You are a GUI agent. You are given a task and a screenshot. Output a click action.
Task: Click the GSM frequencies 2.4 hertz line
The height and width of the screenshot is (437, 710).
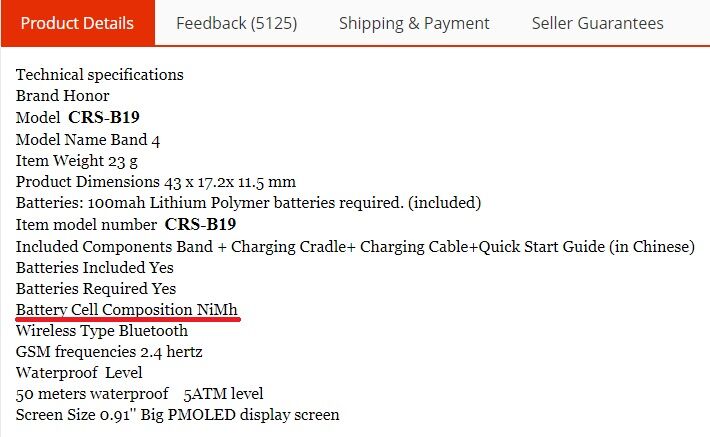tap(109, 352)
